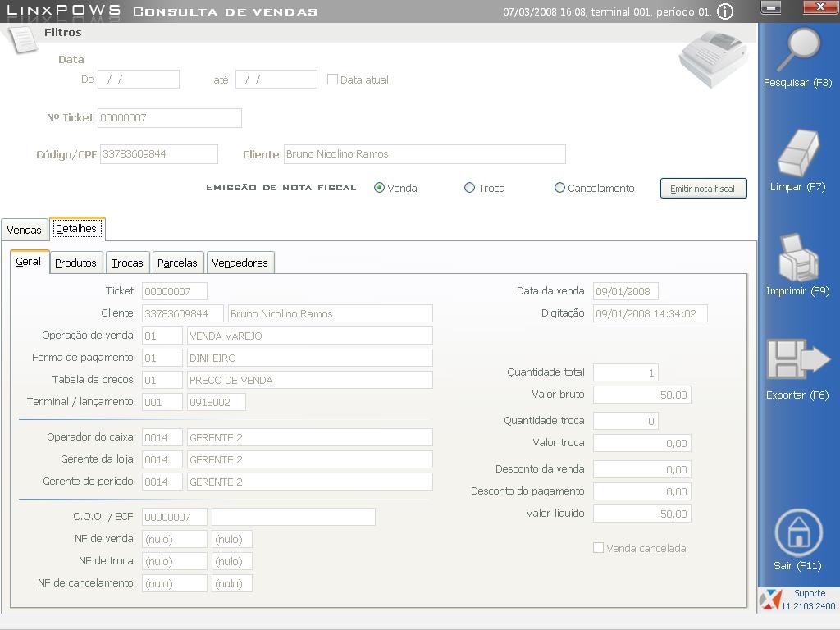The height and width of the screenshot is (630, 840).
Task: Click the Sair (F11) house icon
Action: [798, 533]
